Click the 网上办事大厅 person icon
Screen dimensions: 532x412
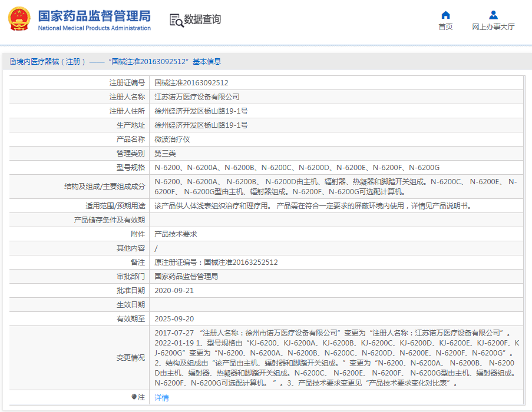pyautogui.click(x=493, y=15)
